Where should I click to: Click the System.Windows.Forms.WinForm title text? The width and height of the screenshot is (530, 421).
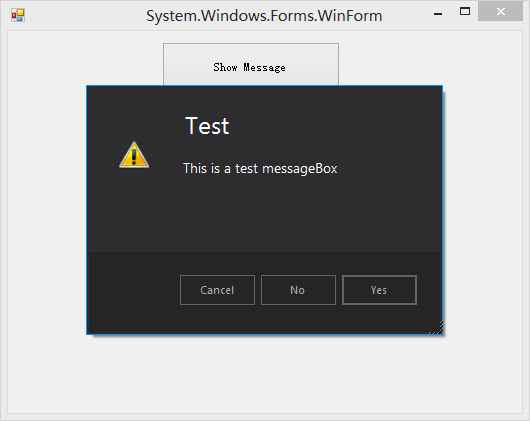point(264,16)
